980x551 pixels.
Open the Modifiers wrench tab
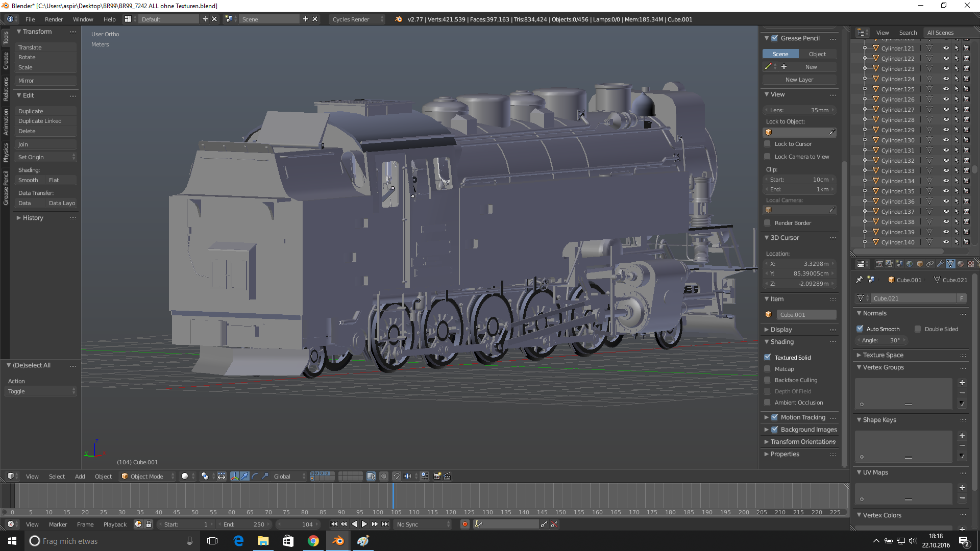tap(940, 264)
